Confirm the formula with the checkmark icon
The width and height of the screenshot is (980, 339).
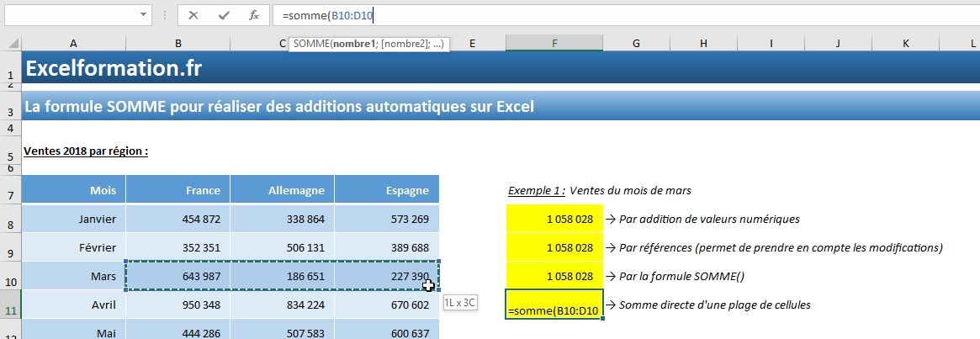point(224,16)
